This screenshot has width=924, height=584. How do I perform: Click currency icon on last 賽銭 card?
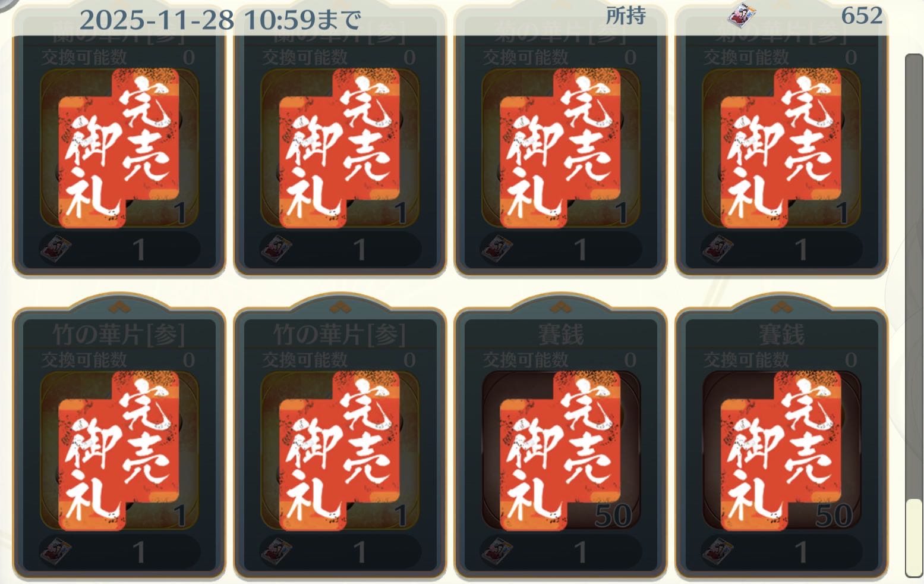718,552
